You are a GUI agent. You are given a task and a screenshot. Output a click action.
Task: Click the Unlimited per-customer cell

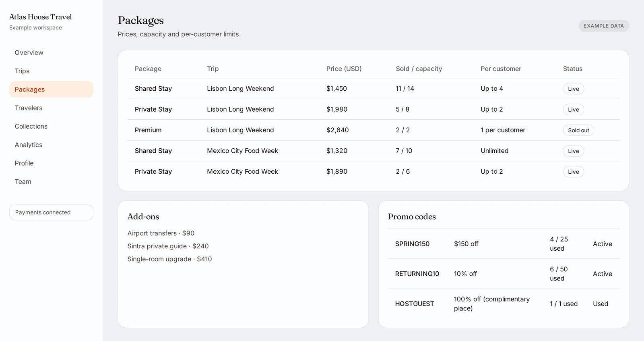click(495, 151)
